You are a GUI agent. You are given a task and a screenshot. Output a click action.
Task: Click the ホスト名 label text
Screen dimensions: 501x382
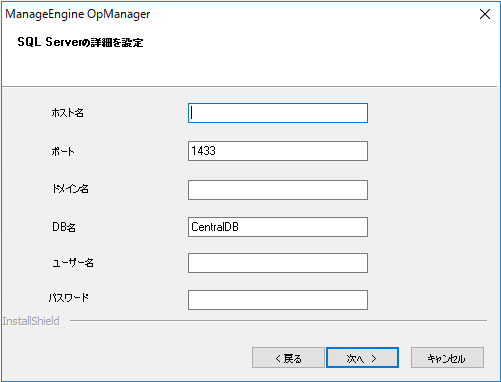coord(68,113)
